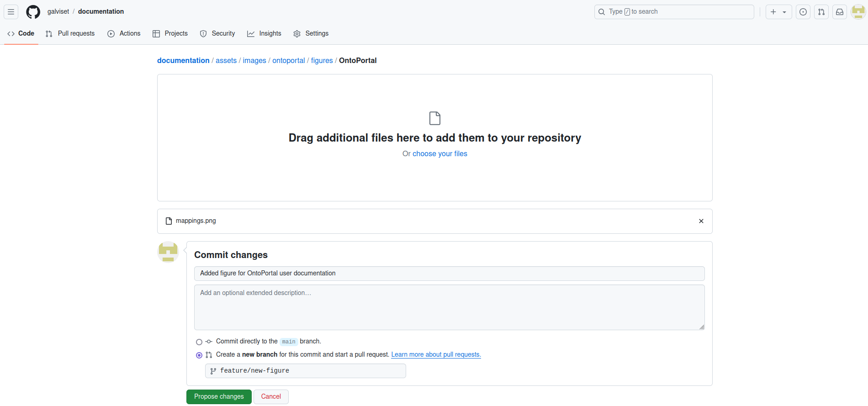Screen dimensions: 868x406
Task: Click the choose your files link
Action: click(439, 154)
